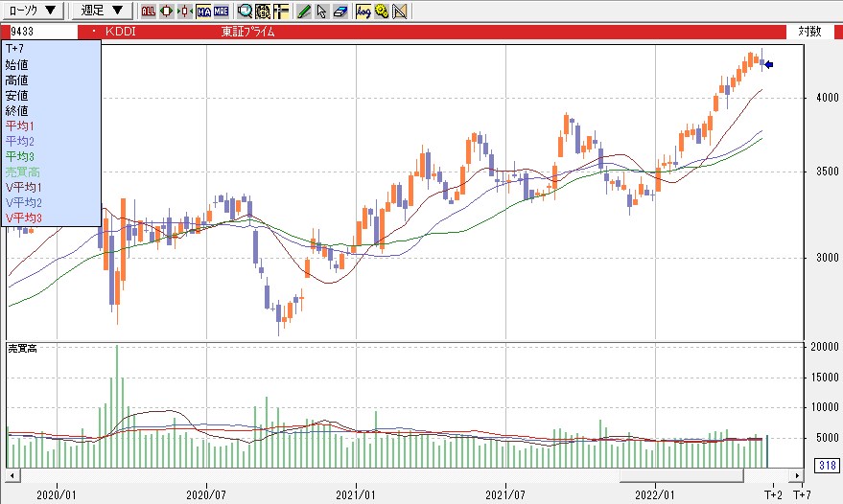Image resolution: width=843 pixels, height=504 pixels.
Task: Toggle the MAE indicator icon
Action: (221, 11)
